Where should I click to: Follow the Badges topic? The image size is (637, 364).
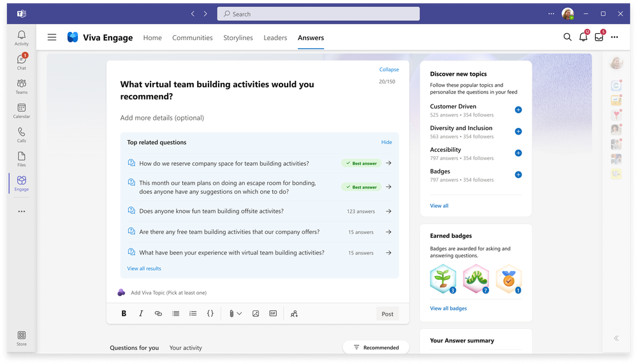[x=518, y=175]
